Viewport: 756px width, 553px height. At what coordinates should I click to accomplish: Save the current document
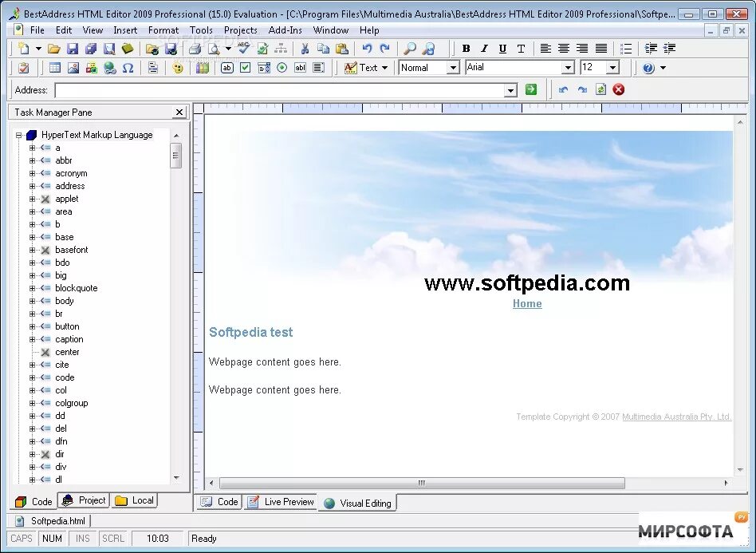(73, 48)
